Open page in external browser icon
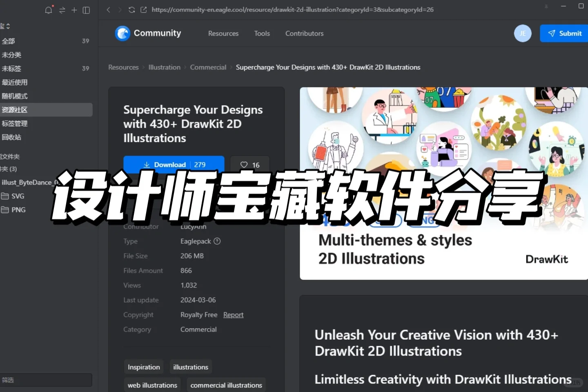The width and height of the screenshot is (588, 392). coord(143,10)
